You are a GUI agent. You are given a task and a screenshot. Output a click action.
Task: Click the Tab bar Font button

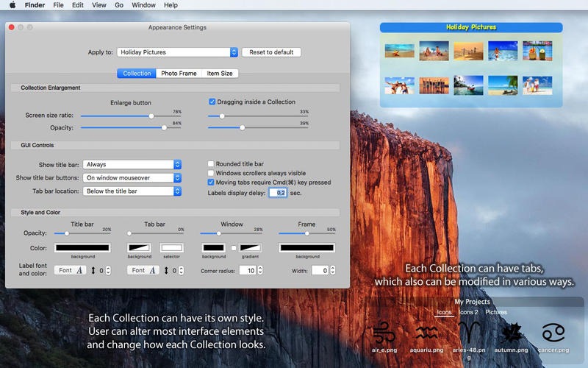click(143, 270)
